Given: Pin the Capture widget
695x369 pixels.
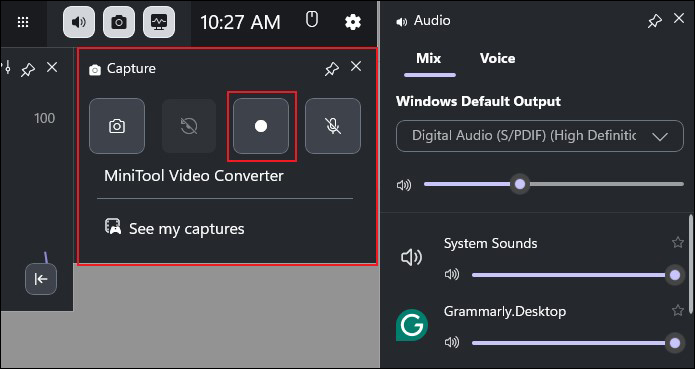Looking at the screenshot, I should (x=332, y=69).
